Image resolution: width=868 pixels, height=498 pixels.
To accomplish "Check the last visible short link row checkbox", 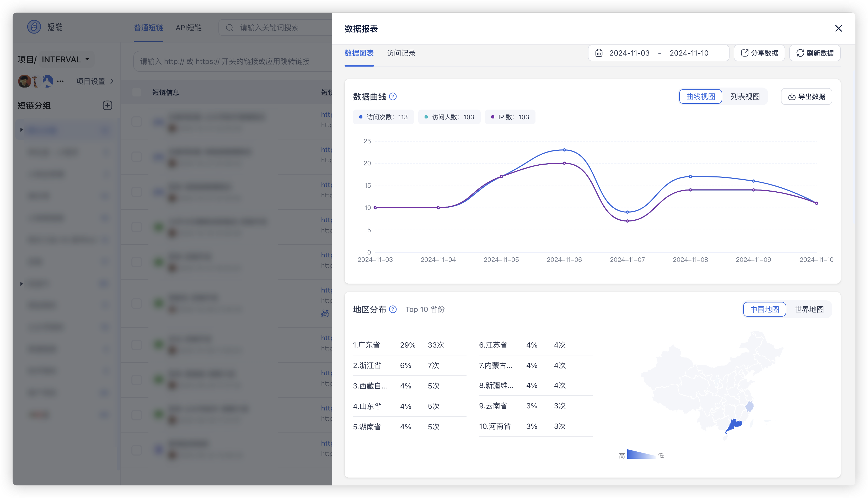I will point(137,451).
